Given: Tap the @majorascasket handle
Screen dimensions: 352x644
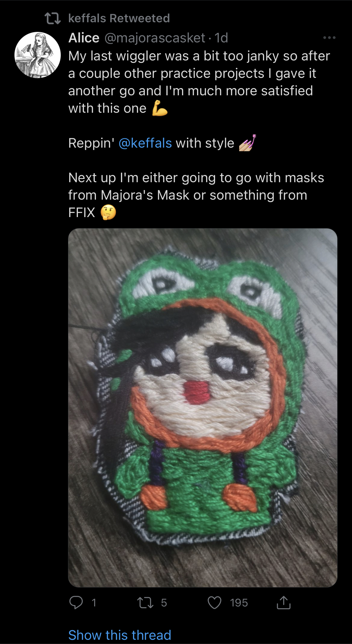Looking at the screenshot, I should coord(155,38).
